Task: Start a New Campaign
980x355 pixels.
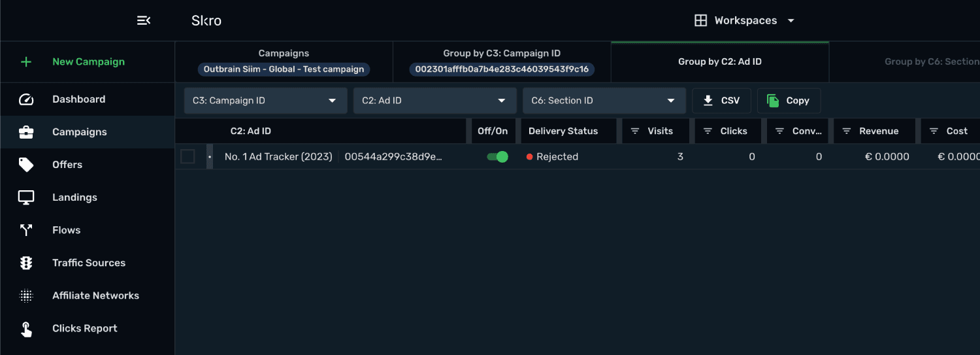Action: tap(88, 62)
